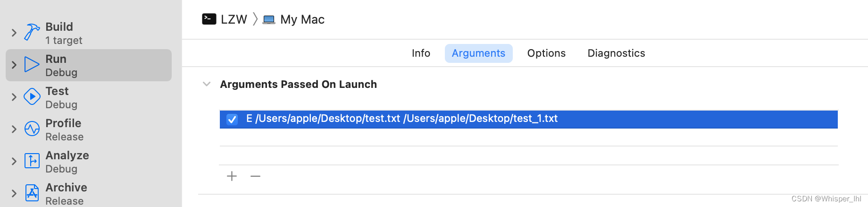Image resolution: width=868 pixels, height=207 pixels.
Task: Click the Build hammer icon
Action: [32, 32]
